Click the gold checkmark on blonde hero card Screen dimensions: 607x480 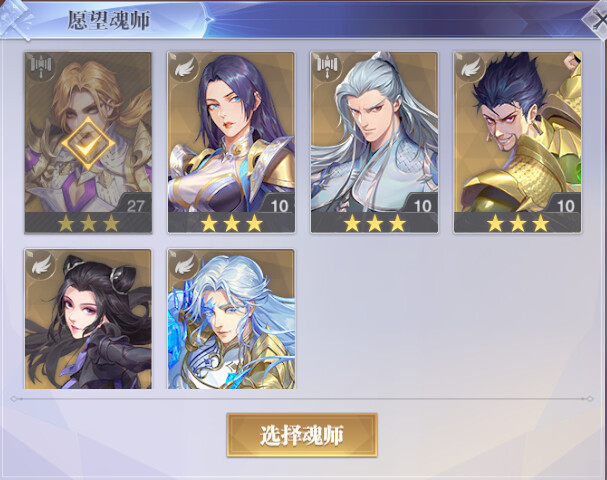click(x=88, y=143)
